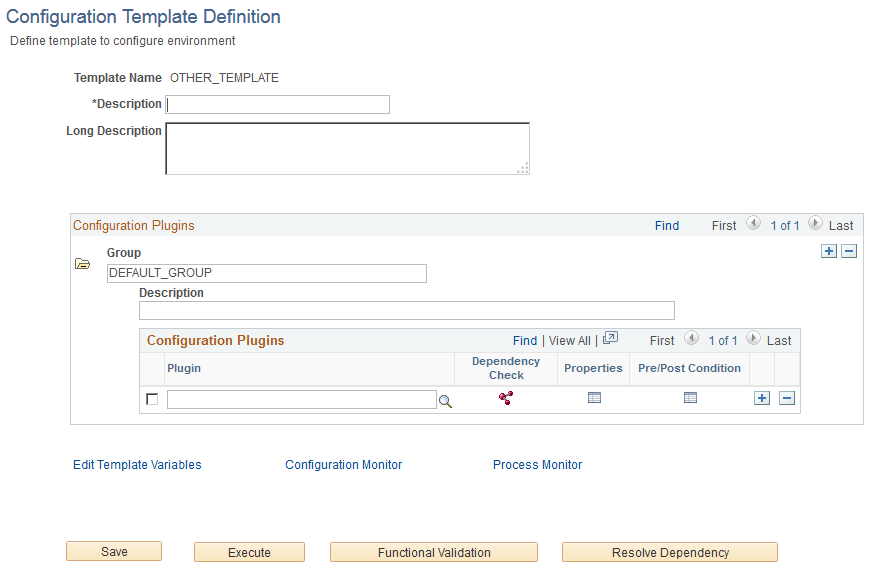Run the Dependency Check icon

point(505,398)
